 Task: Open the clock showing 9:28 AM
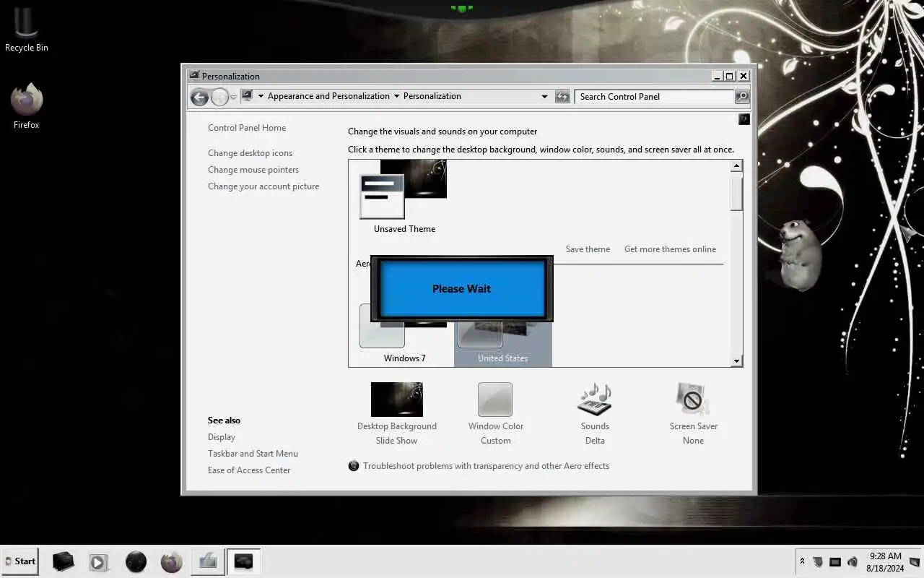click(885, 562)
